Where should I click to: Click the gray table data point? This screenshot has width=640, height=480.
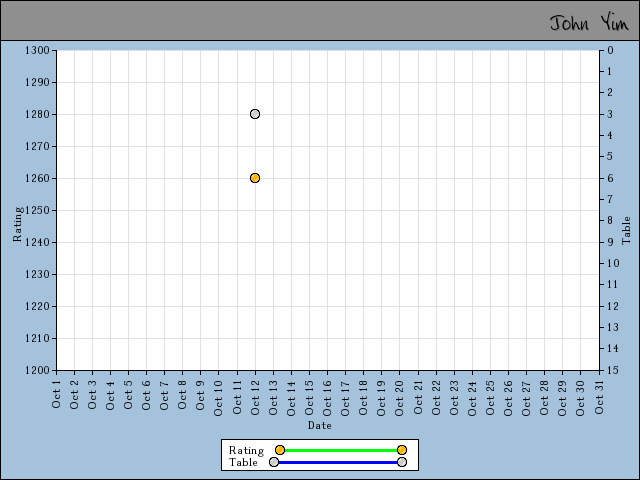pyautogui.click(x=255, y=114)
